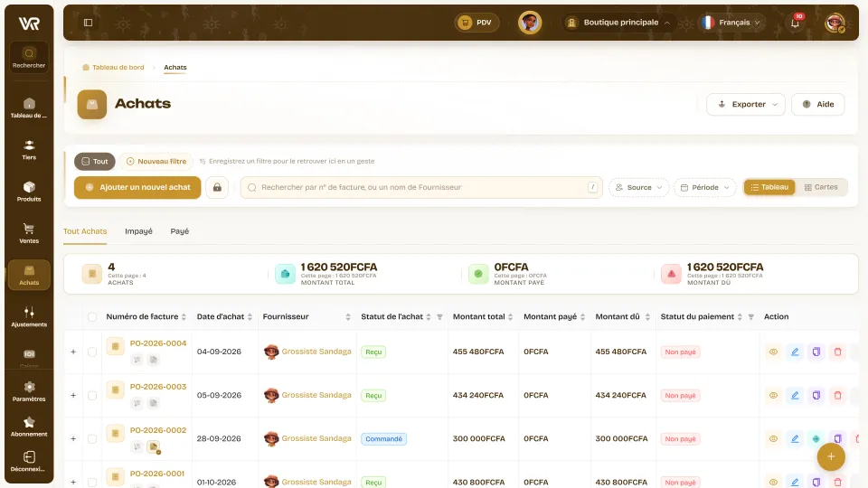Select the Impayé tab
The image size is (868, 488).
point(138,231)
